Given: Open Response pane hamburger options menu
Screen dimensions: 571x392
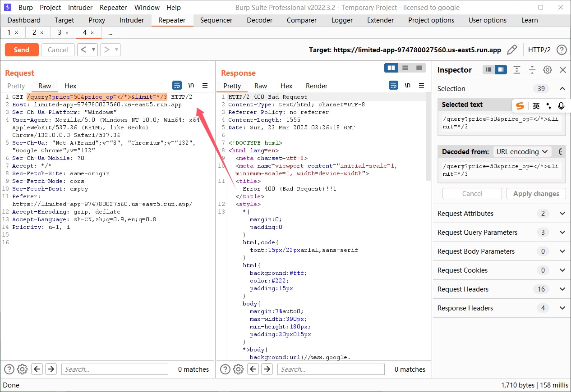Looking at the screenshot, I should 421,85.
